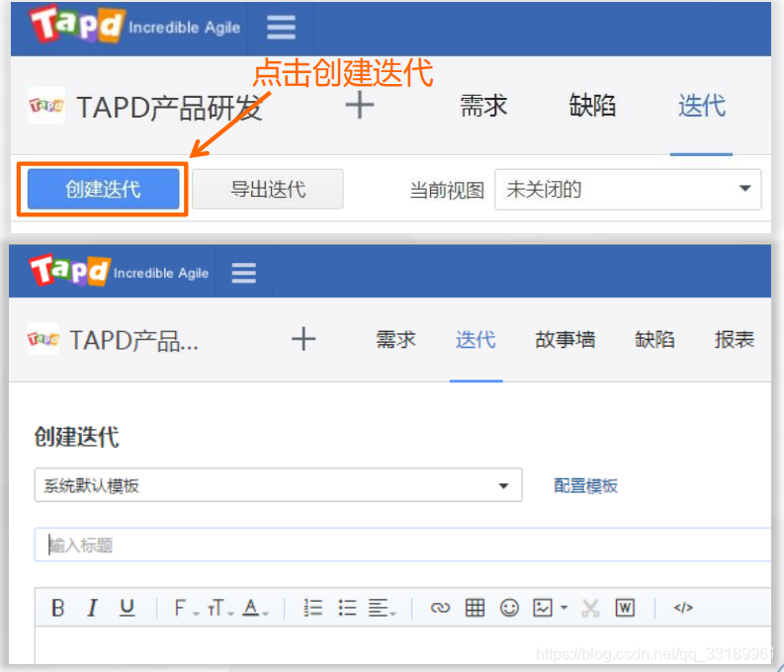Open the 报表 tab
Screen dimensions: 784x672
tap(734, 340)
